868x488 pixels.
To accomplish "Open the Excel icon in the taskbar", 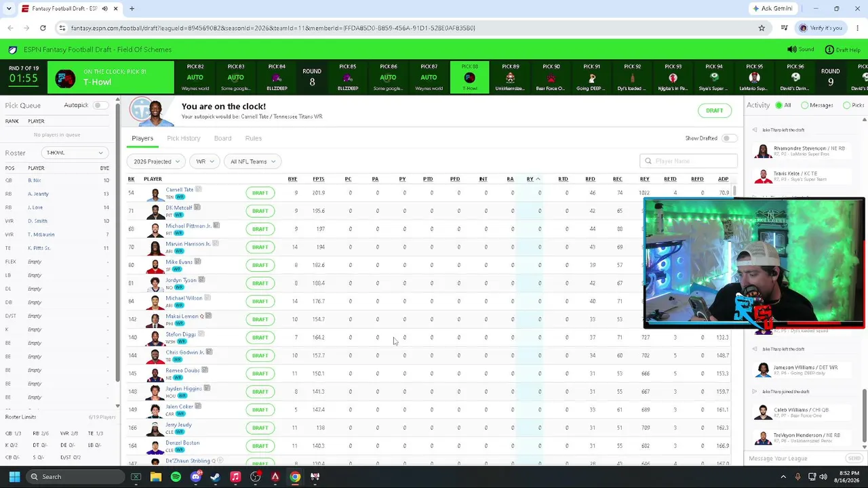I will tap(136, 476).
